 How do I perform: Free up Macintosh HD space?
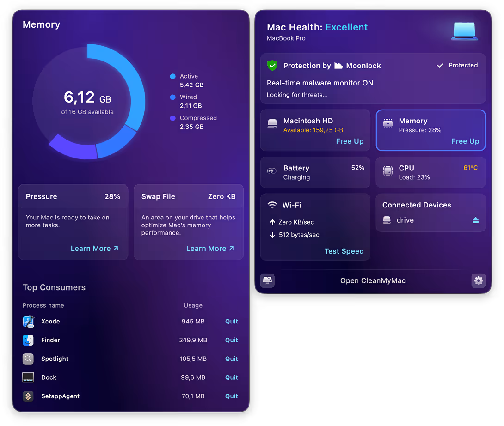350,141
